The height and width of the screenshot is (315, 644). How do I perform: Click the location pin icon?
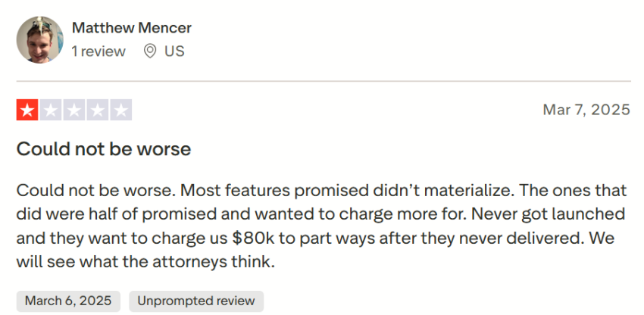[x=149, y=51]
